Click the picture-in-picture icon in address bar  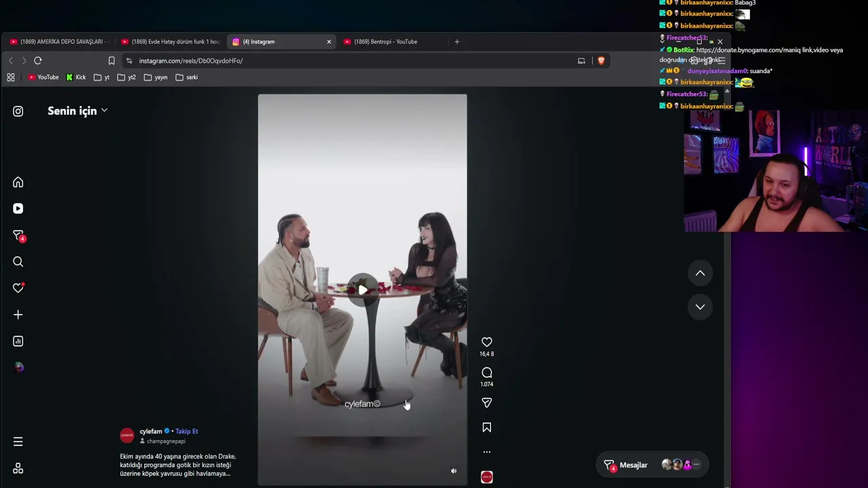[x=581, y=60]
